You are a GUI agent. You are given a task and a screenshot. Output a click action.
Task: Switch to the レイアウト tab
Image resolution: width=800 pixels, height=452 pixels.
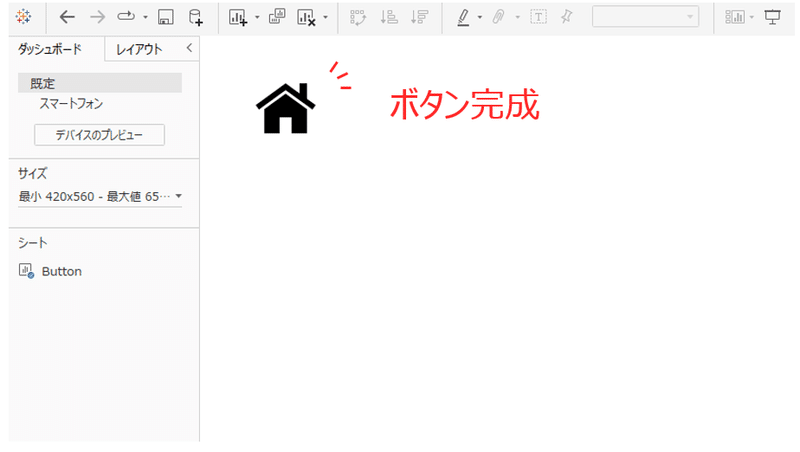[139, 49]
